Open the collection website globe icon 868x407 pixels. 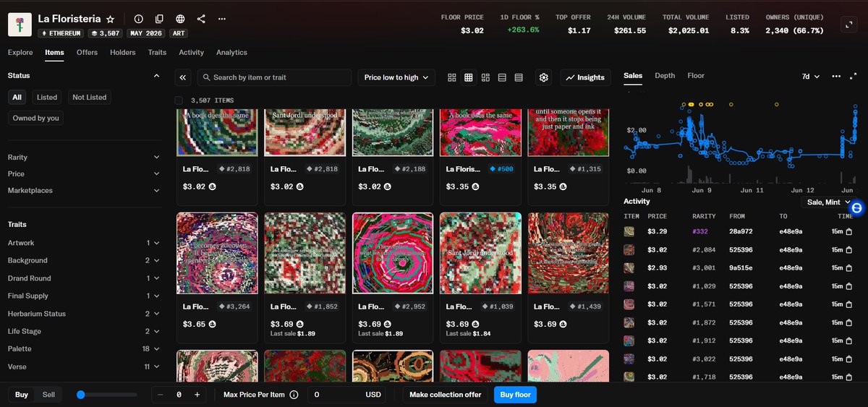tap(180, 19)
